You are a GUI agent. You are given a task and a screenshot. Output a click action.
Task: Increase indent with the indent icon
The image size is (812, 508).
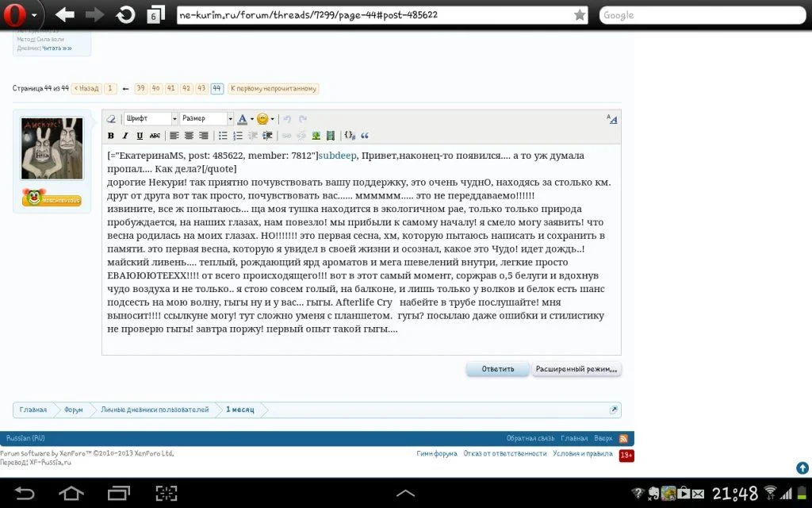coord(267,136)
